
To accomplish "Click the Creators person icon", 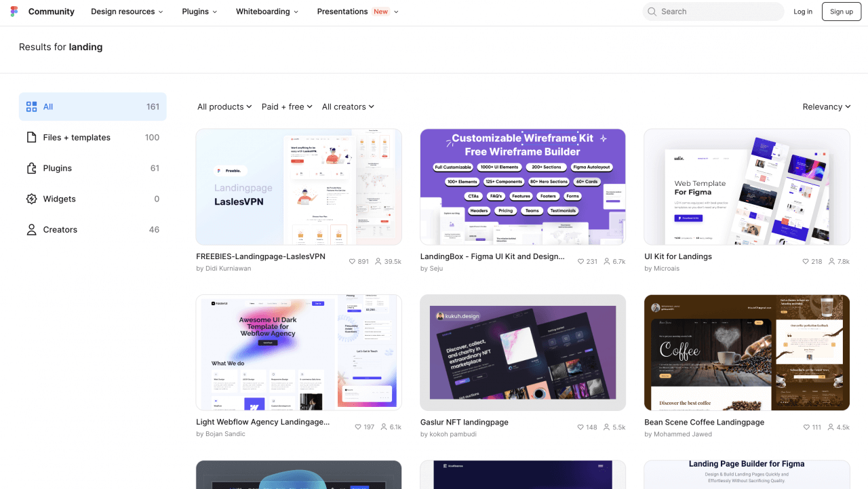I will point(31,230).
